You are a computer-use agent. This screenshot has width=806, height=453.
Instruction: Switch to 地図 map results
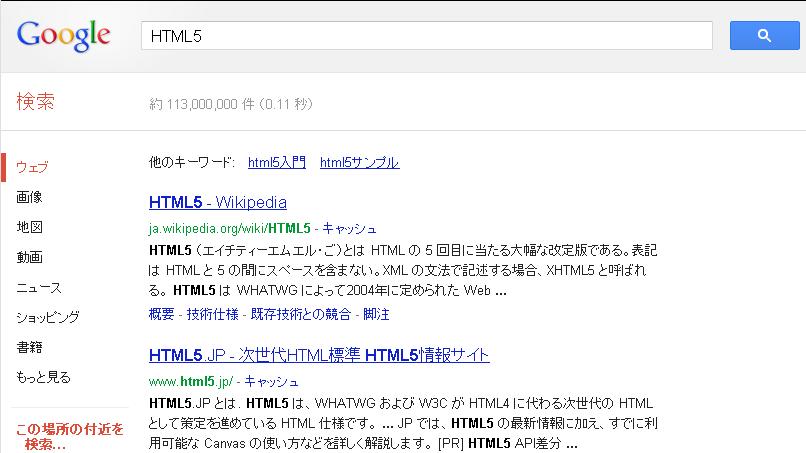click(29, 227)
